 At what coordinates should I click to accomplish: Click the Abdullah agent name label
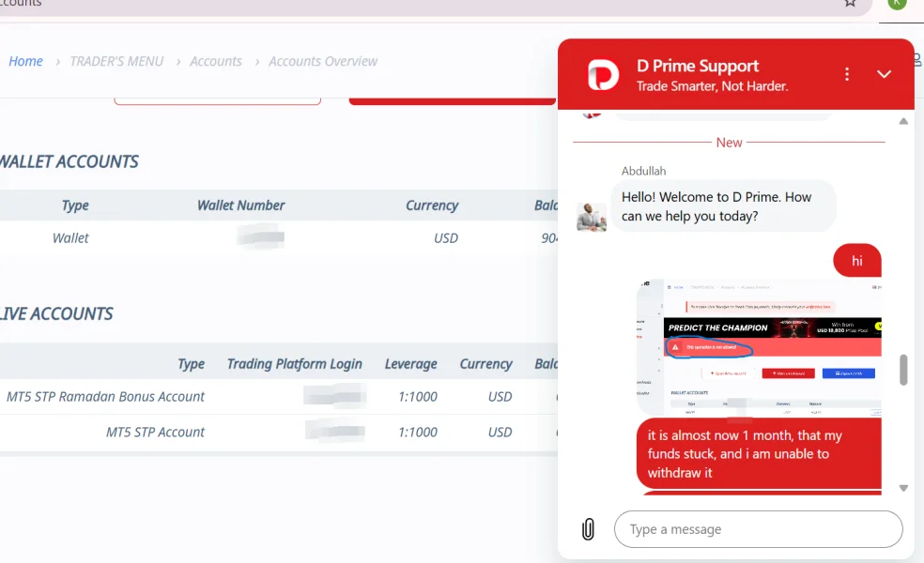coord(643,171)
